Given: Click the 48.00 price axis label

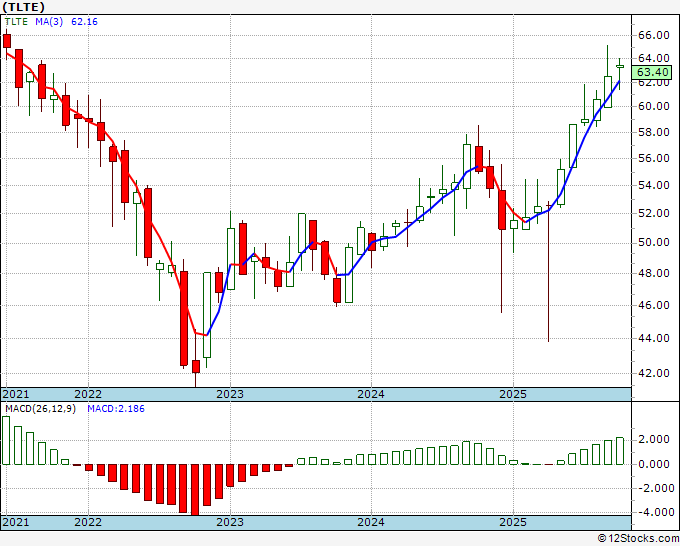Looking at the screenshot, I should [x=654, y=273].
